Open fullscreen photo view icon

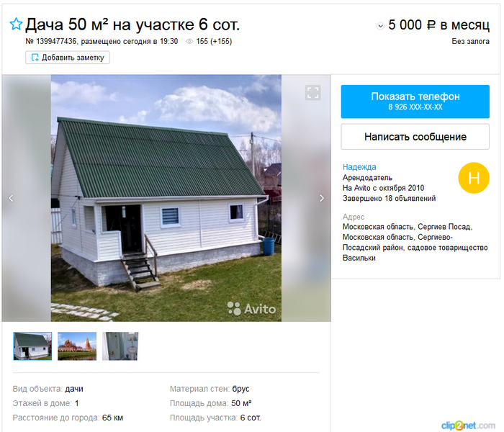(x=312, y=93)
